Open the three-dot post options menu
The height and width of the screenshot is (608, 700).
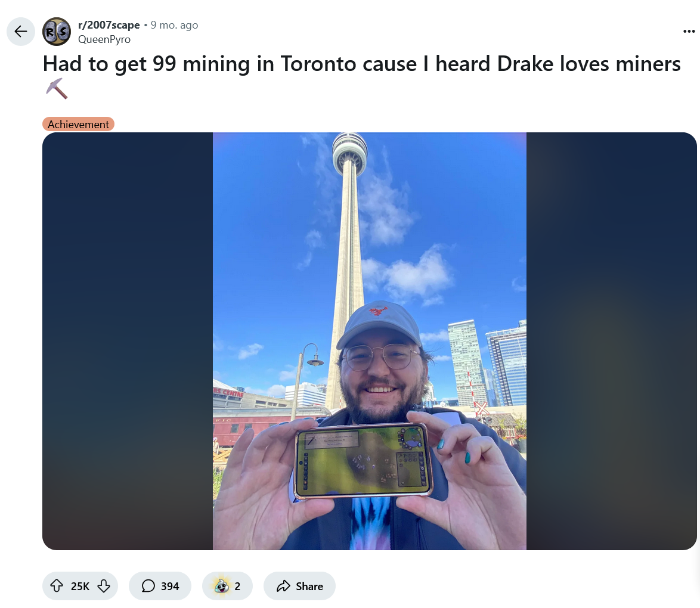coord(689,31)
